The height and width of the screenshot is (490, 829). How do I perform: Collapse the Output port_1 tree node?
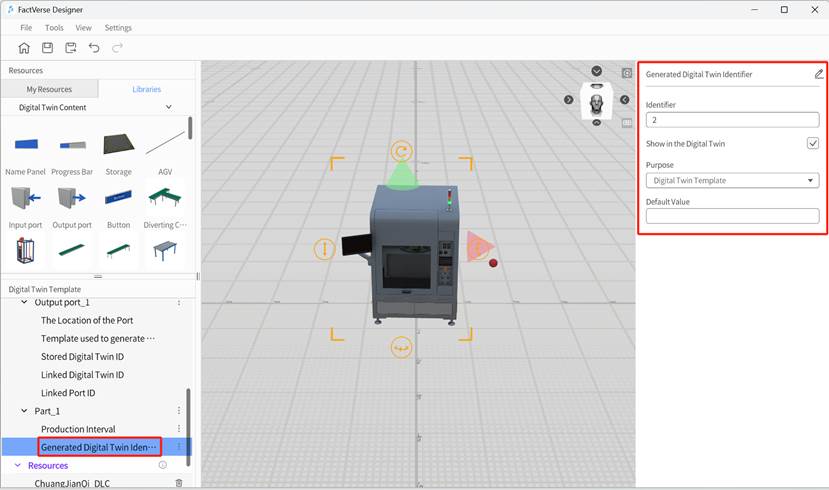point(24,302)
